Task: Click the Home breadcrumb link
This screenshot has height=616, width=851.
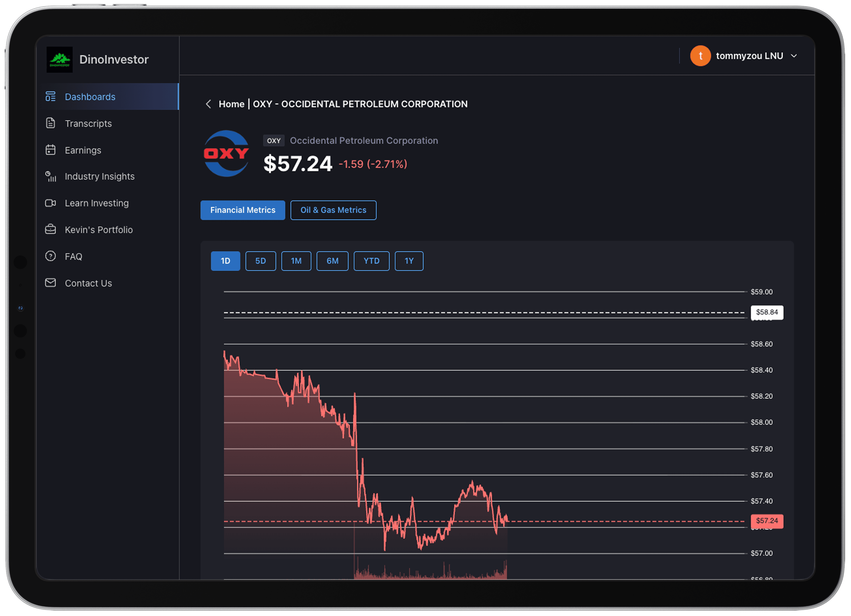Action: [x=232, y=104]
